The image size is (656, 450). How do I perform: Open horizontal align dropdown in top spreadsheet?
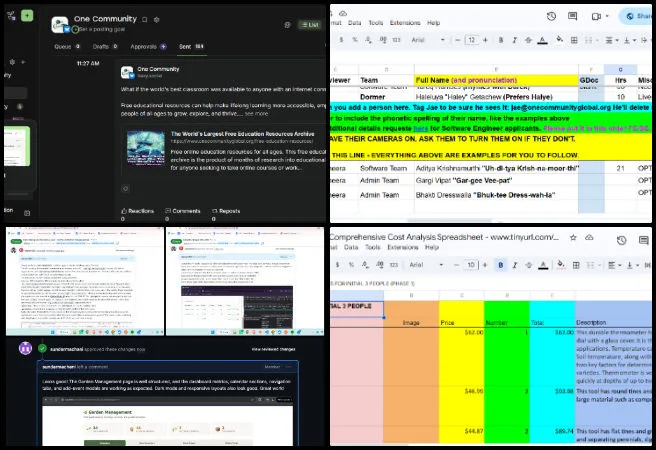(x=611, y=40)
